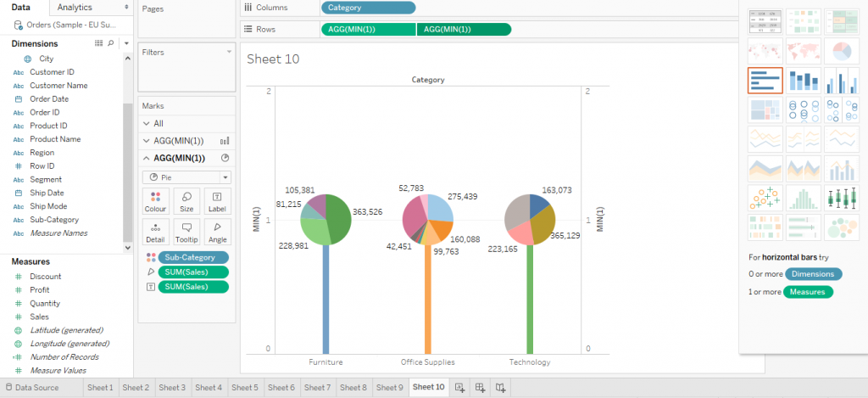This screenshot has height=398, width=868.
Task: Choose the Gantt chart type
Action: 765,227
